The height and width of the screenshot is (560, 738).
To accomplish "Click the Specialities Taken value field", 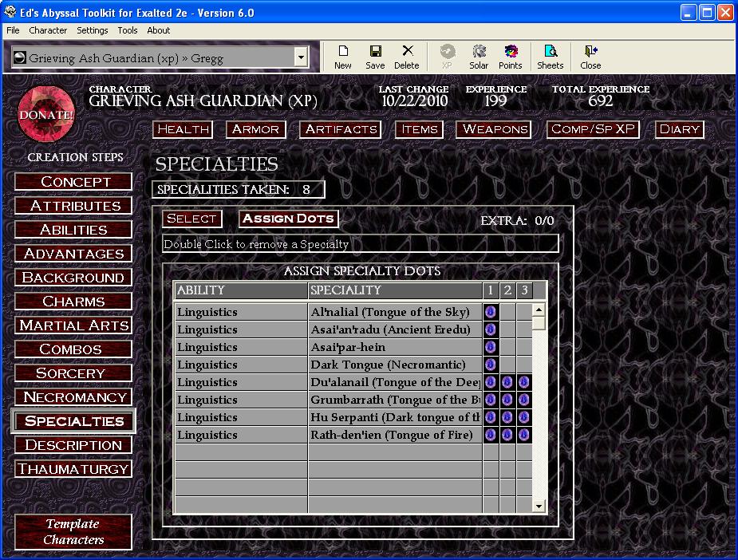I will coord(306,190).
